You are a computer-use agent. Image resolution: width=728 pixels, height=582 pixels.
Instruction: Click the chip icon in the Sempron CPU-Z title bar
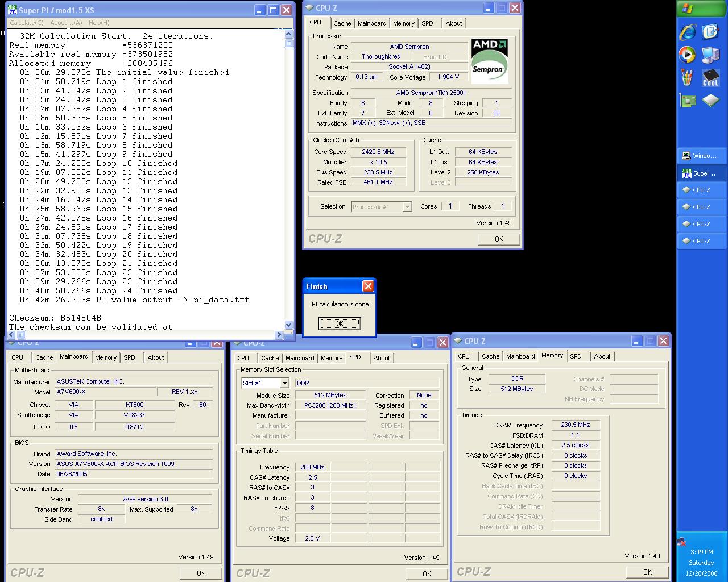[309, 7]
